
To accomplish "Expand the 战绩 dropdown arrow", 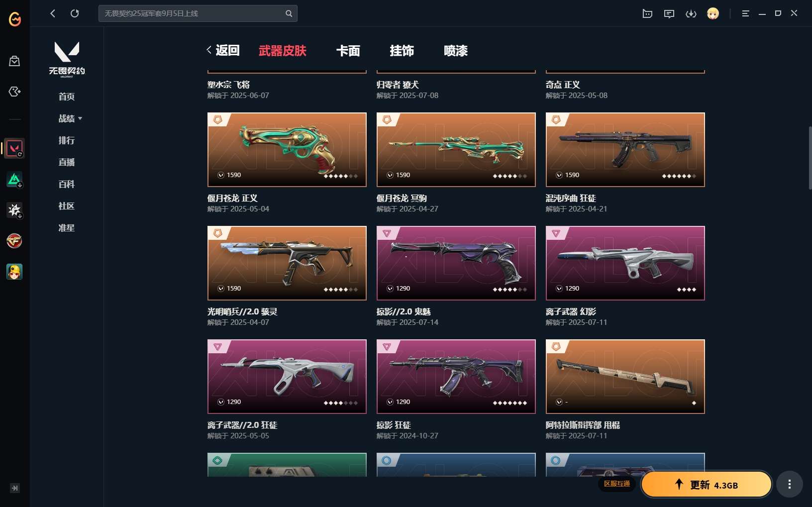I will 80,118.
